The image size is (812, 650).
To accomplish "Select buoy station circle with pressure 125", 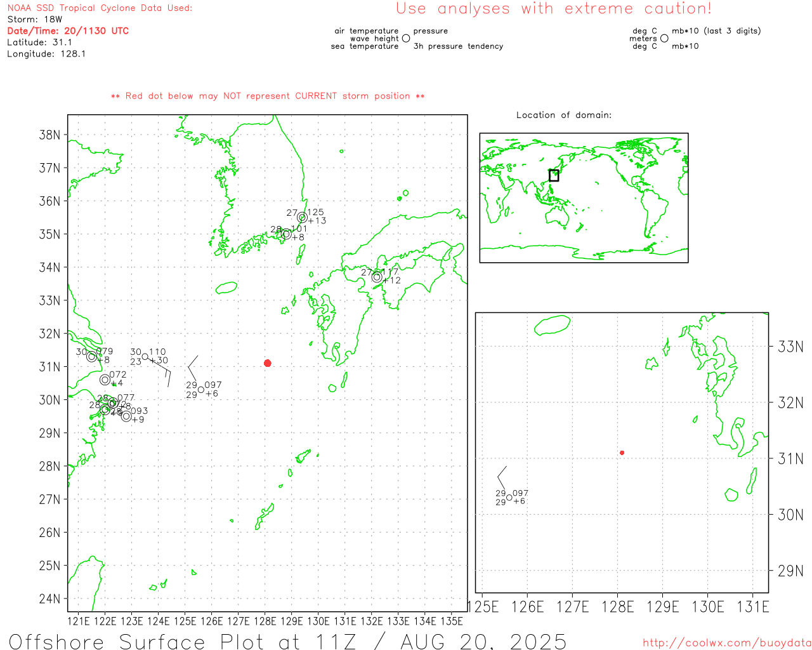I will [302, 217].
